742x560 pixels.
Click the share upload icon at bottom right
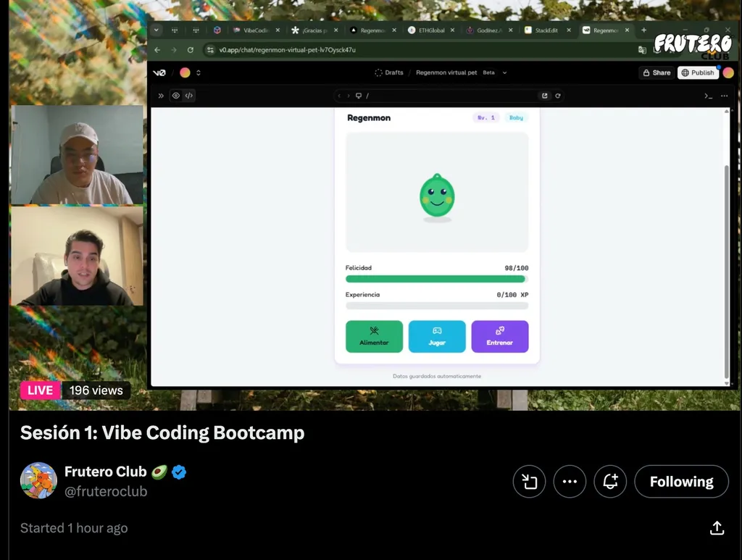[x=717, y=528]
